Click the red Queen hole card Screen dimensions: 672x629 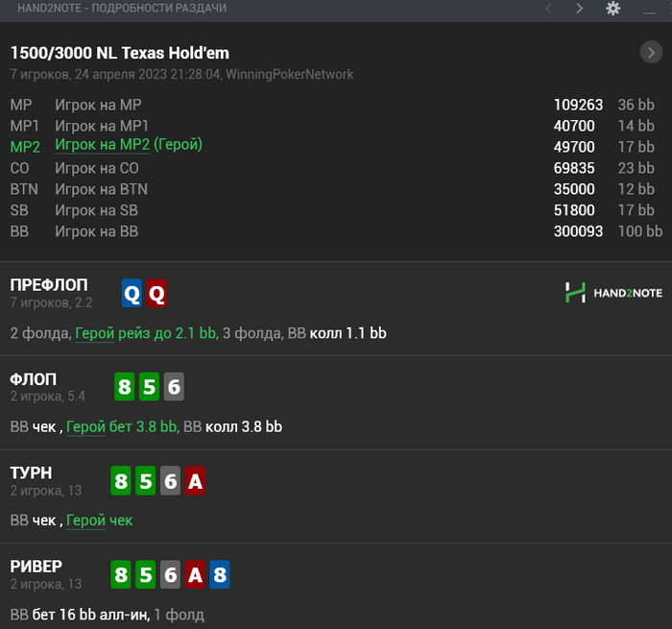click(x=156, y=294)
